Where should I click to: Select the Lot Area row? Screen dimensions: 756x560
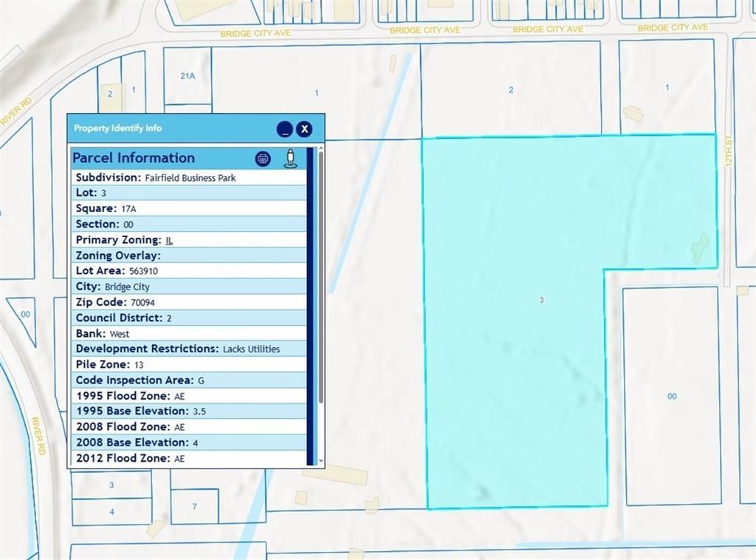189,271
